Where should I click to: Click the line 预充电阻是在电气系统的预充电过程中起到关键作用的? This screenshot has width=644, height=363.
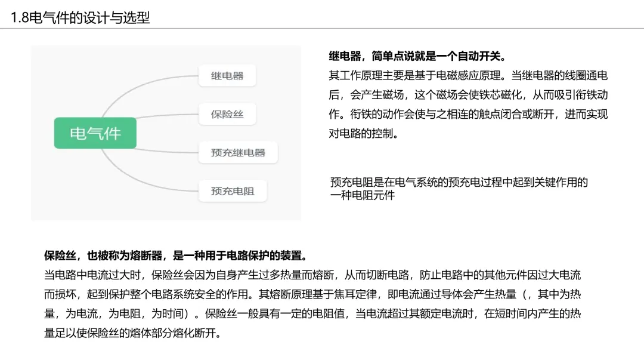point(459,182)
